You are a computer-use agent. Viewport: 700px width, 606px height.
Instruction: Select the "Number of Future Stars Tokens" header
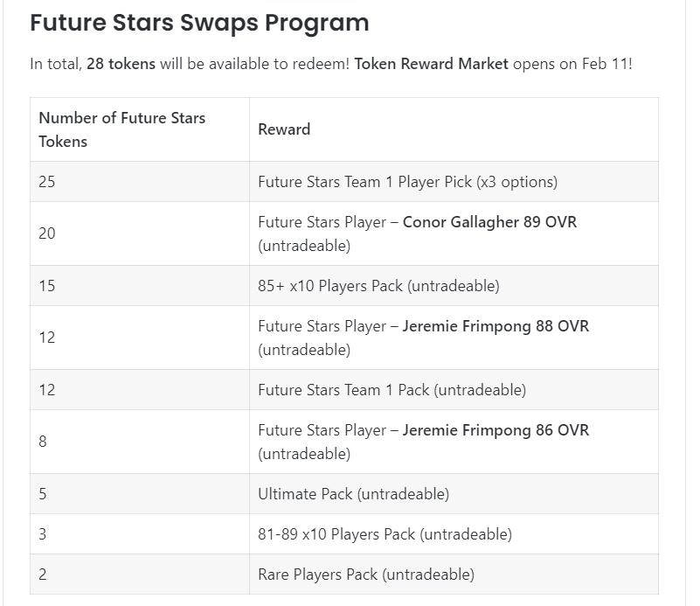tap(122, 129)
